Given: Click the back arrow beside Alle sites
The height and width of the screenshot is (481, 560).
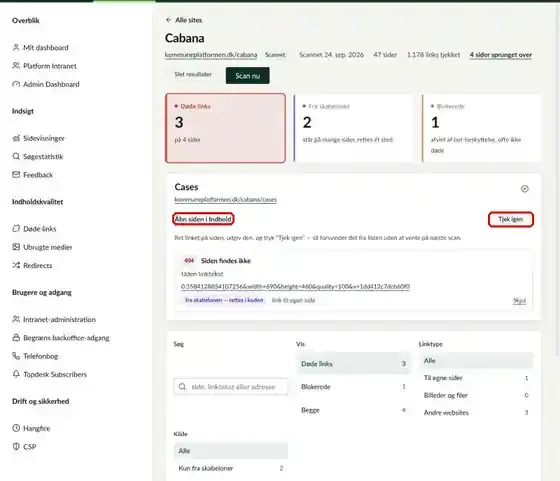Looking at the screenshot, I should (169, 20).
